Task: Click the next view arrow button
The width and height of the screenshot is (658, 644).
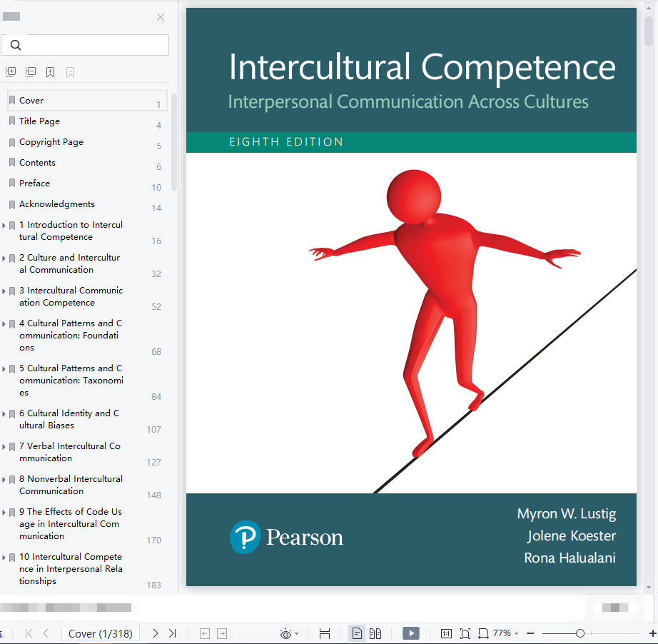Action: (222, 633)
